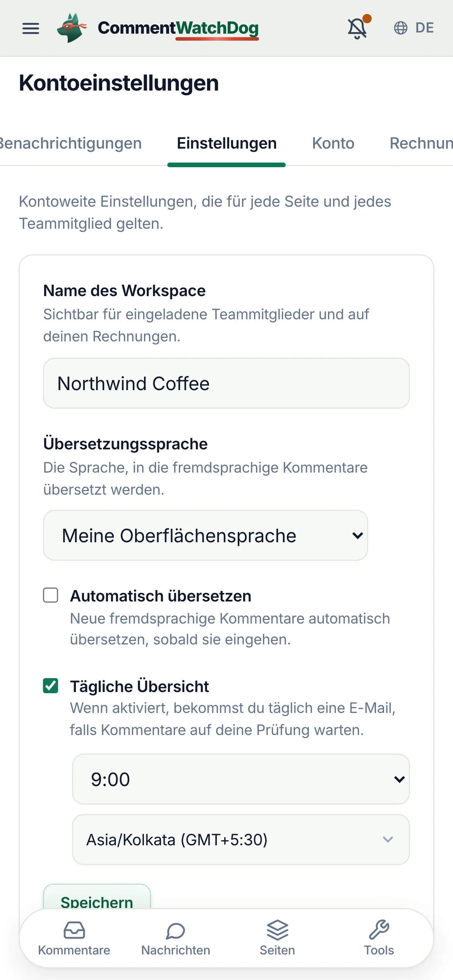
Task: Open the 9:00 time dropdown
Action: [241, 779]
